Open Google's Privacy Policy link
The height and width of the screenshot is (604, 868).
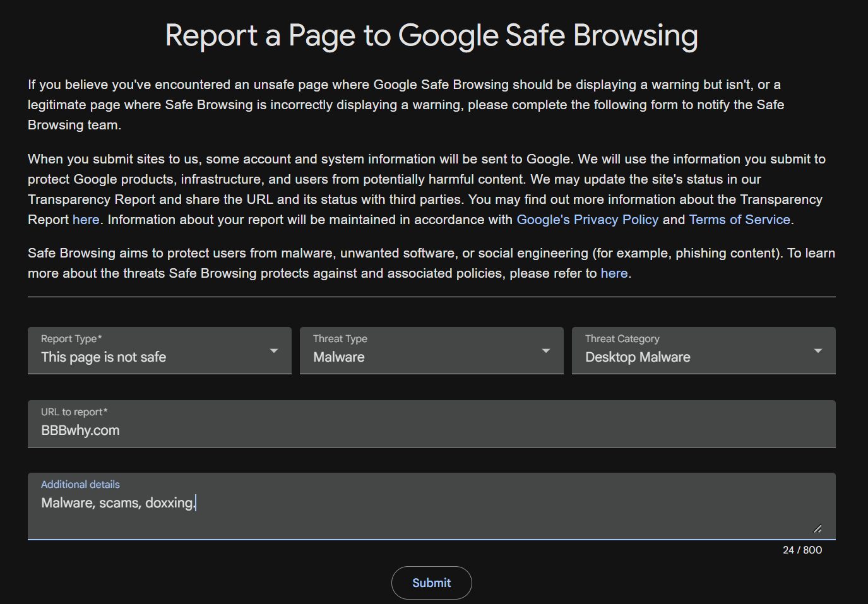click(x=588, y=220)
